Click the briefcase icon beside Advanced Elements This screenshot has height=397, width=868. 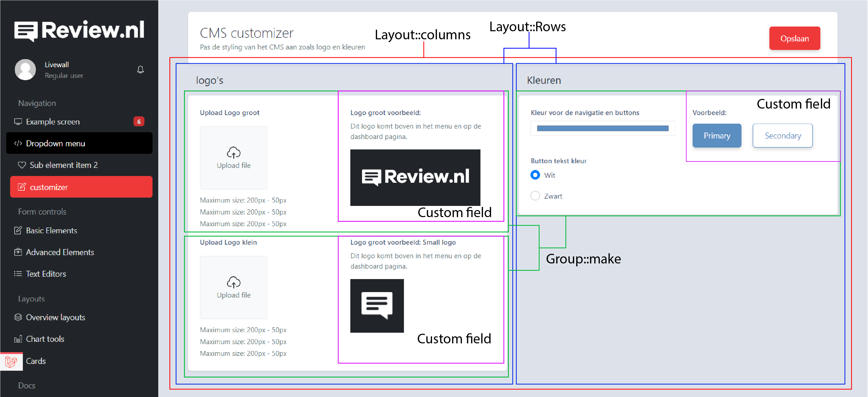(x=18, y=252)
